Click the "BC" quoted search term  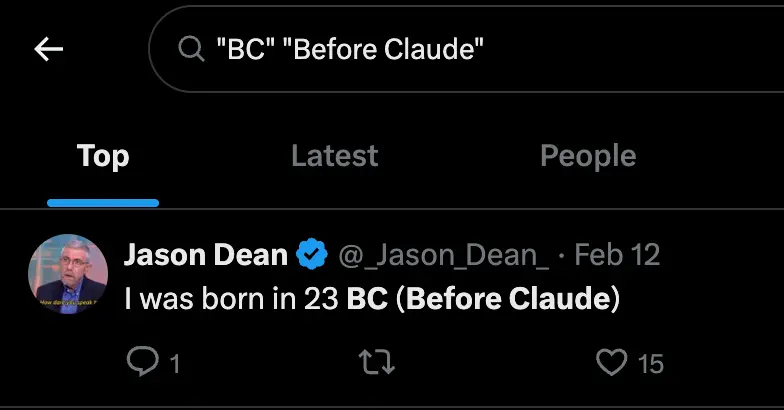pyautogui.click(x=244, y=49)
